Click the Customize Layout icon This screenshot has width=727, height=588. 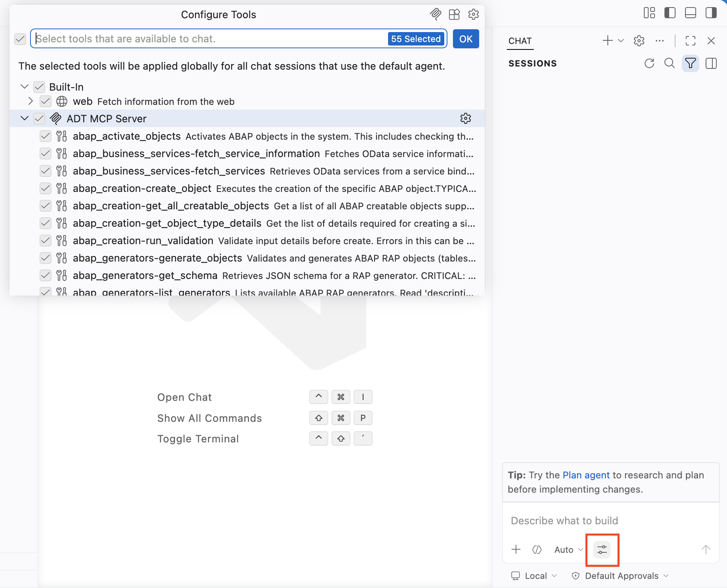pos(649,13)
